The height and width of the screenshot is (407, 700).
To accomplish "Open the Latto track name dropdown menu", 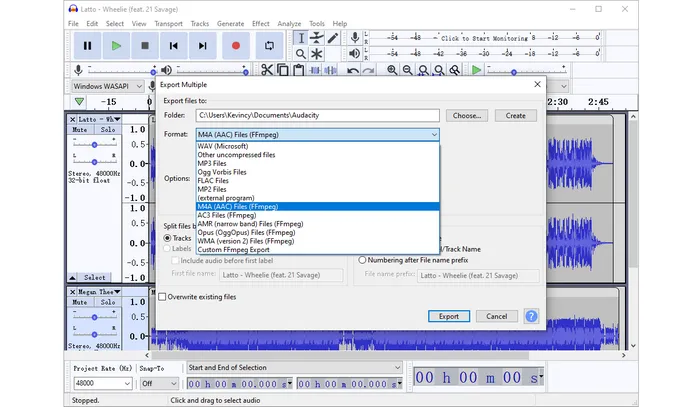I will click(99, 119).
